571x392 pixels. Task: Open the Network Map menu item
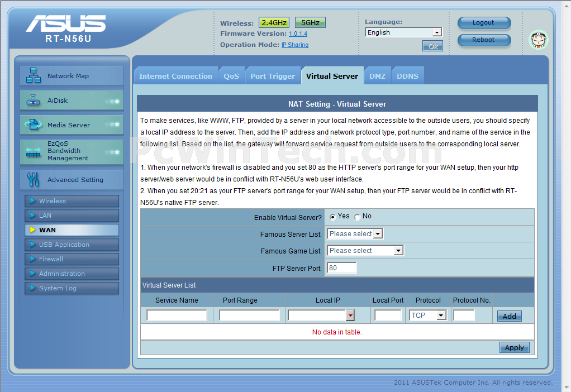click(72, 76)
